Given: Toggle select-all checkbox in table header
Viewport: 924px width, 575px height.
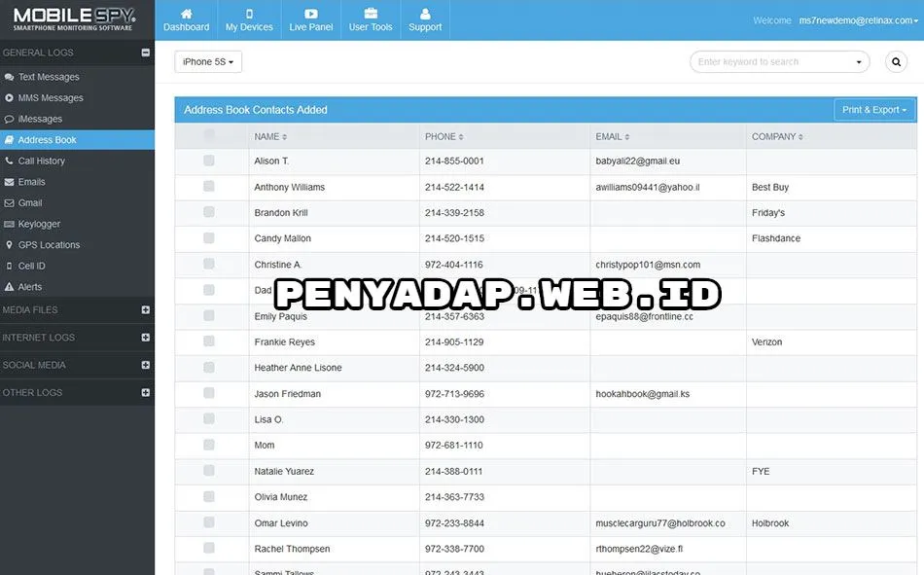Looking at the screenshot, I should 208,135.
